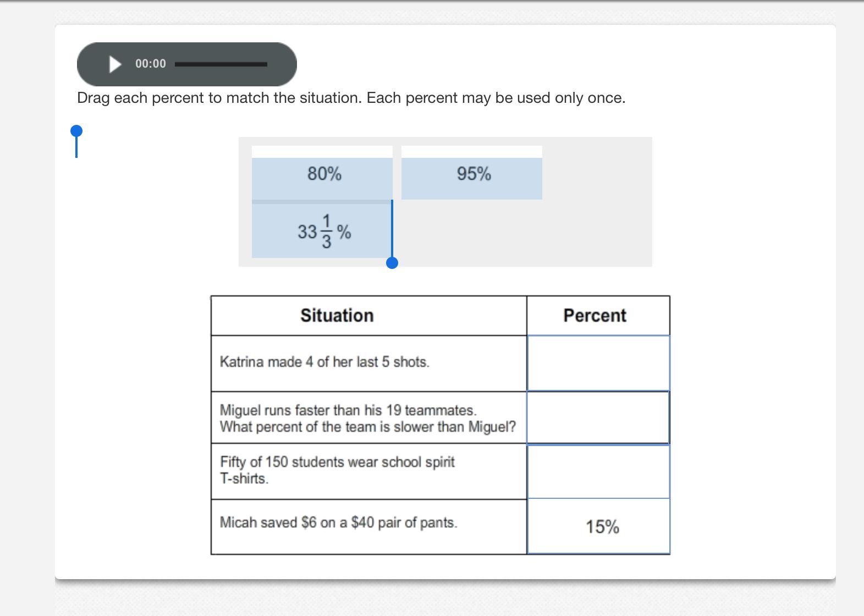Click the upper blue selection handle
This screenshot has height=616, width=864.
pyautogui.click(x=76, y=131)
